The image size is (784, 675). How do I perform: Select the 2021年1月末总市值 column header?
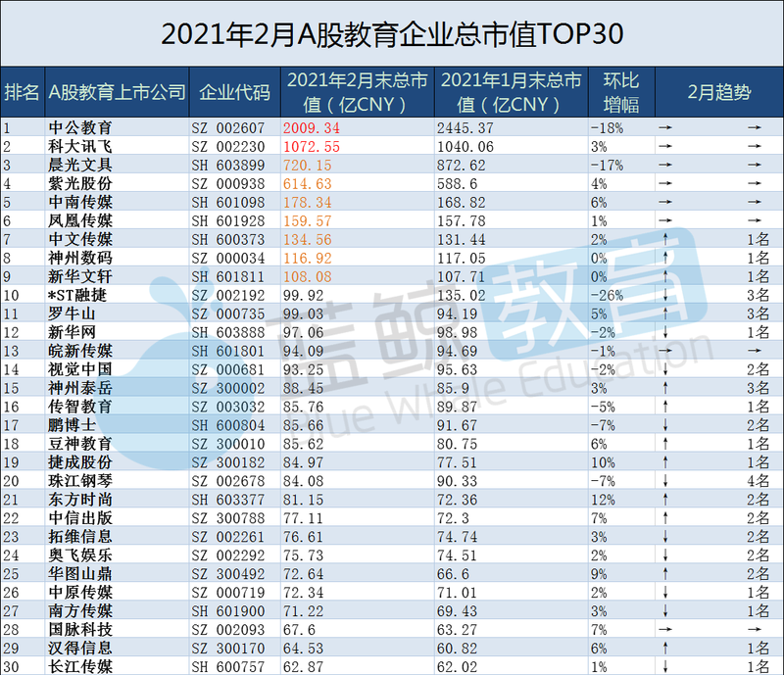[x=511, y=92]
